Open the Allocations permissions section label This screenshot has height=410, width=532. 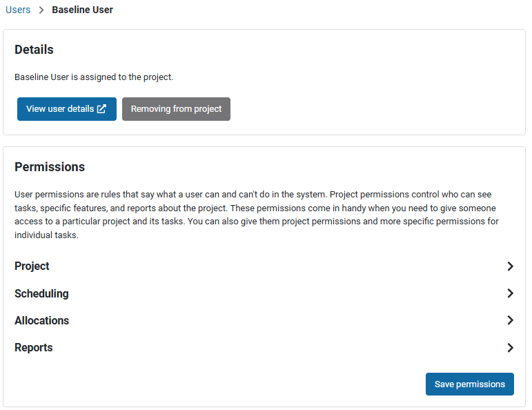point(41,320)
